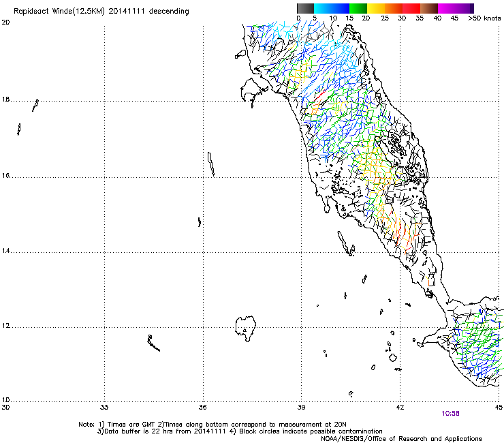Click the magenta 40-45 knots legend swatch

[447, 8]
